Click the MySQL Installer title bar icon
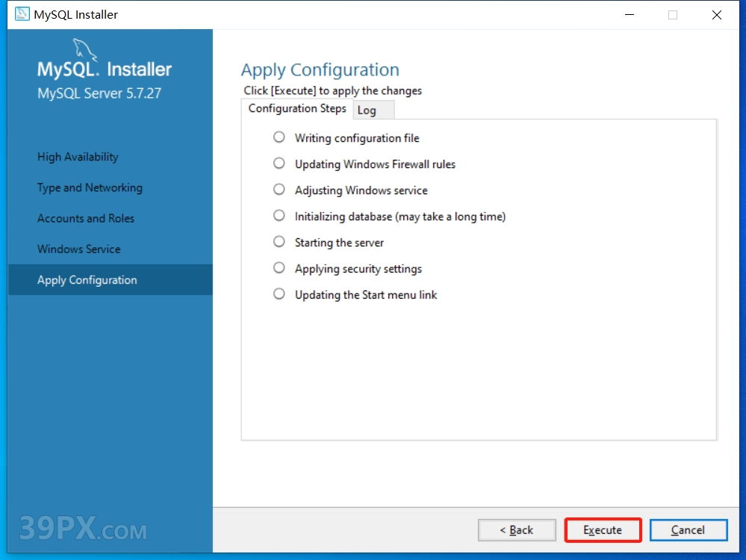 point(22,14)
